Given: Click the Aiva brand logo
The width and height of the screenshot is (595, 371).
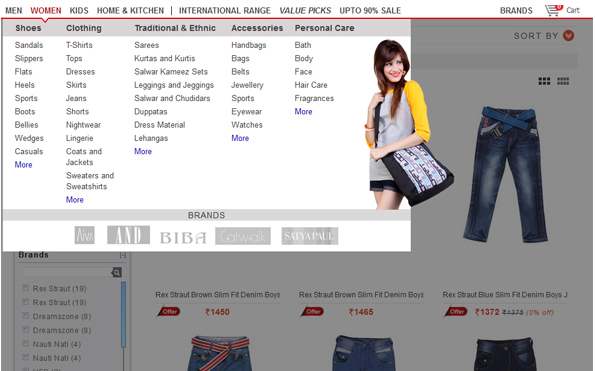Looking at the screenshot, I should (x=85, y=235).
